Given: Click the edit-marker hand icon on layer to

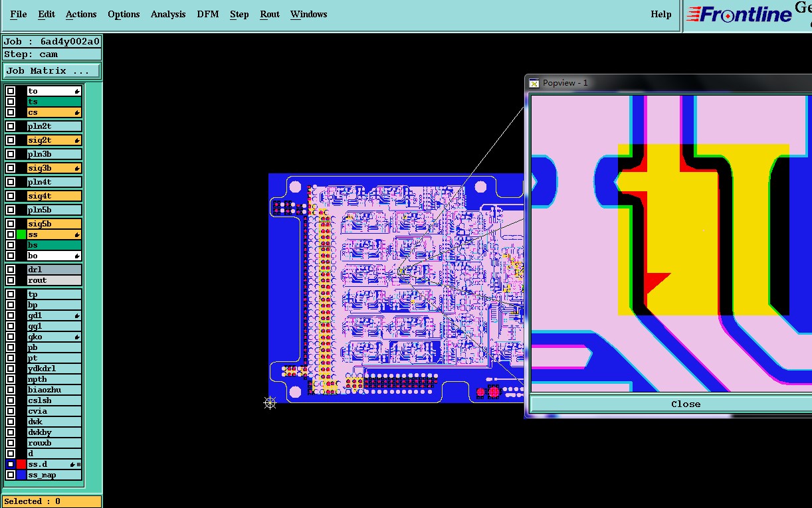Looking at the screenshot, I should 77,91.
